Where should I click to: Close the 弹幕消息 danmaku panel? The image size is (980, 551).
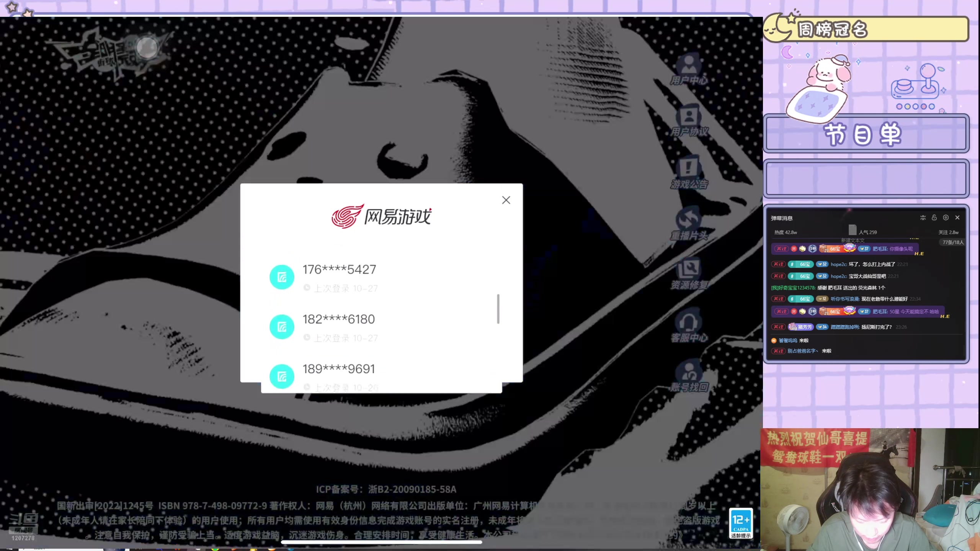point(957,218)
